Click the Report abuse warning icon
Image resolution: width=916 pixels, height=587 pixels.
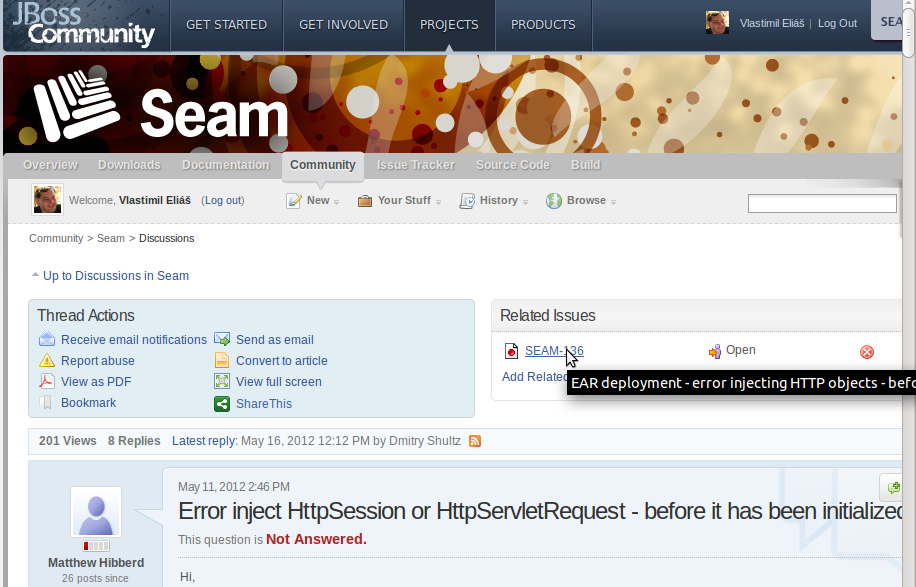click(x=47, y=360)
